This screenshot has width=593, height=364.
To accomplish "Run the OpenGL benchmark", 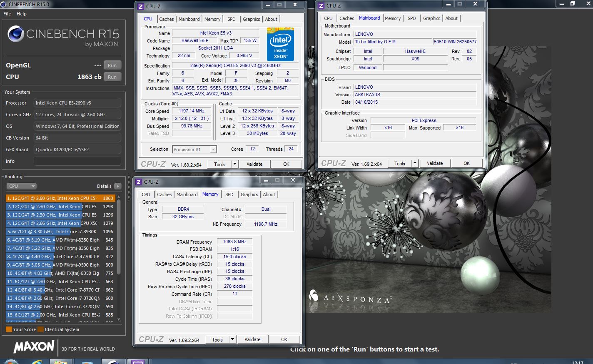I will click(112, 65).
